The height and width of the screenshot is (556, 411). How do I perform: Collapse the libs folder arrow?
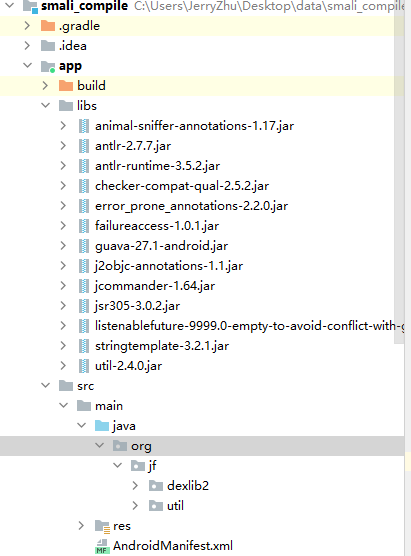coord(45,105)
